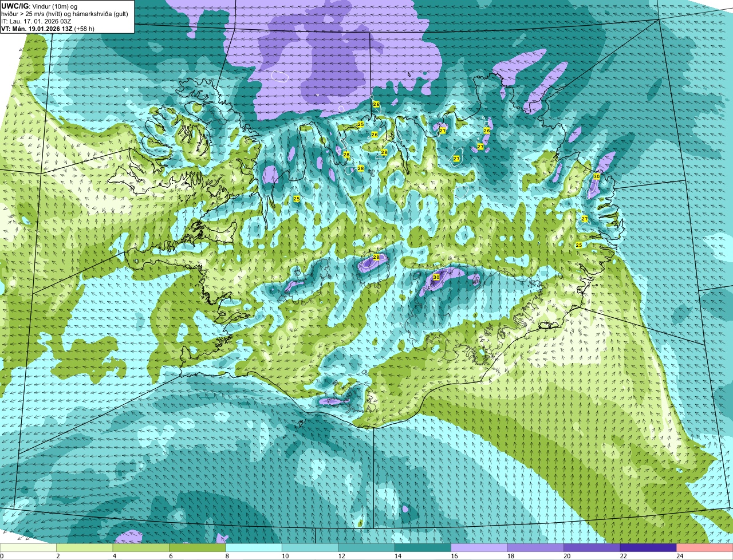Click the 8–10 m/s pale cyan legend swatch
The width and height of the screenshot is (733, 560).
254,548
